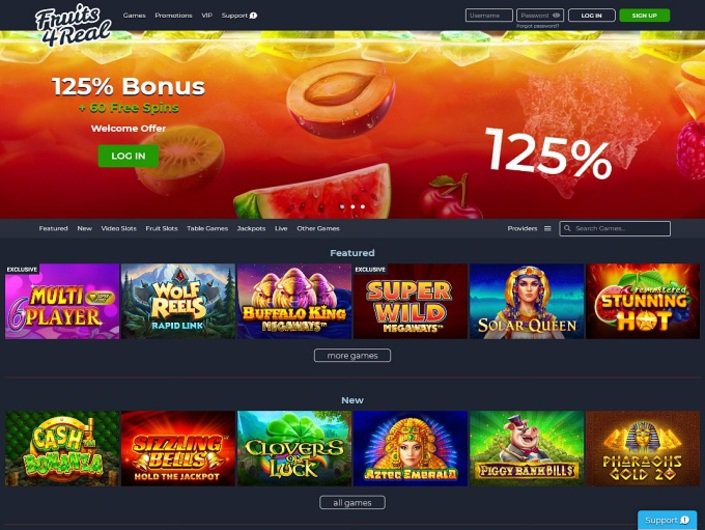Screen dimensions: 705x530
Task: Open the floating Support chat button
Action: [x=667, y=520]
